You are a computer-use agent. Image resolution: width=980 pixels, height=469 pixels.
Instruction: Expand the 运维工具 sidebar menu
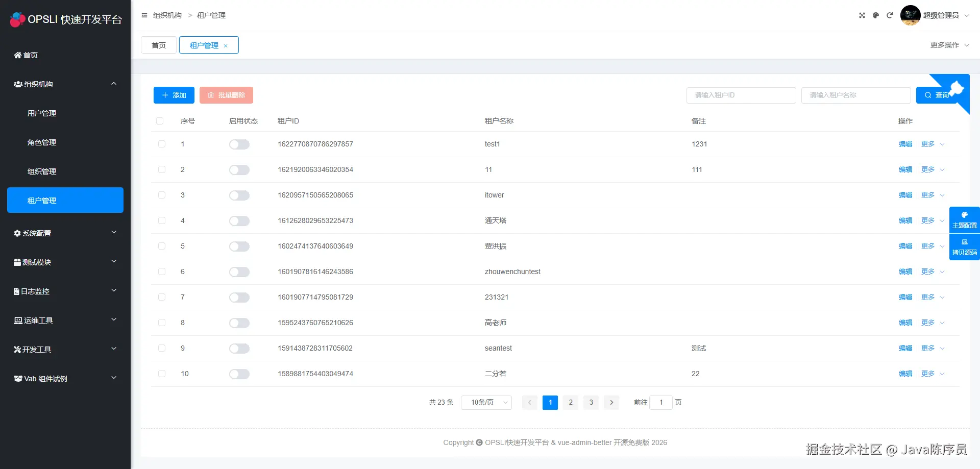[x=65, y=320]
